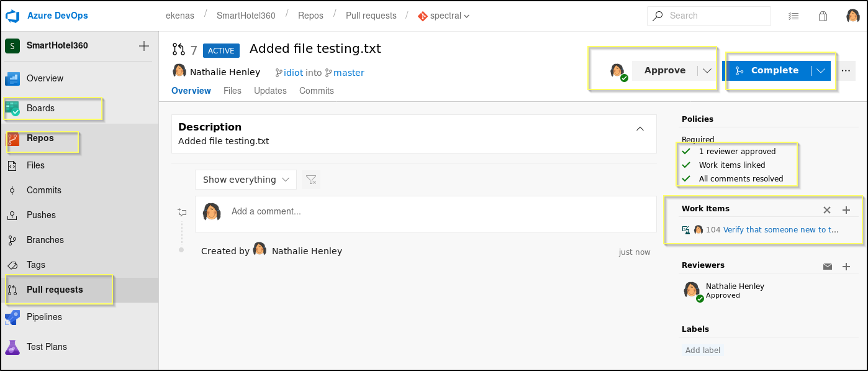Click the Repos breadcrumb link

click(x=310, y=16)
